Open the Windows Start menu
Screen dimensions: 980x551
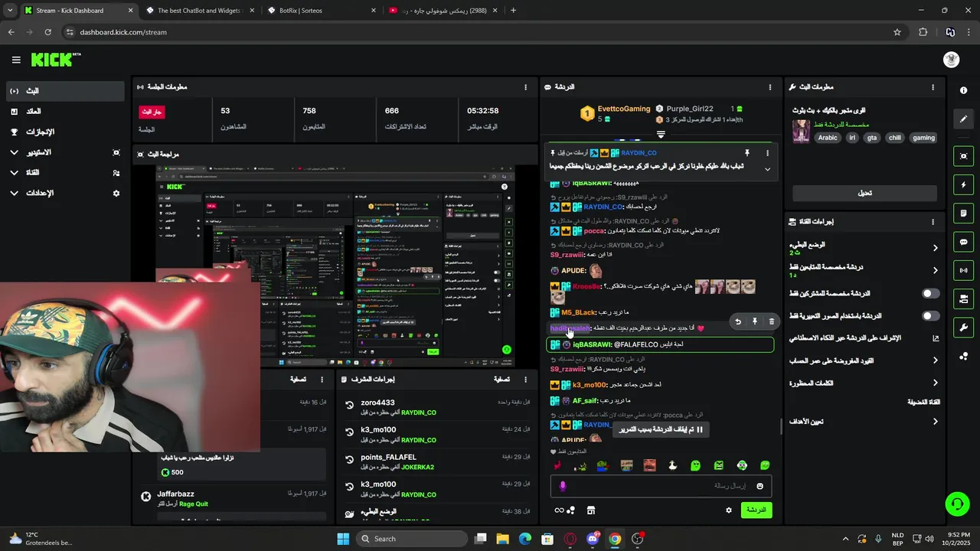[x=343, y=539]
